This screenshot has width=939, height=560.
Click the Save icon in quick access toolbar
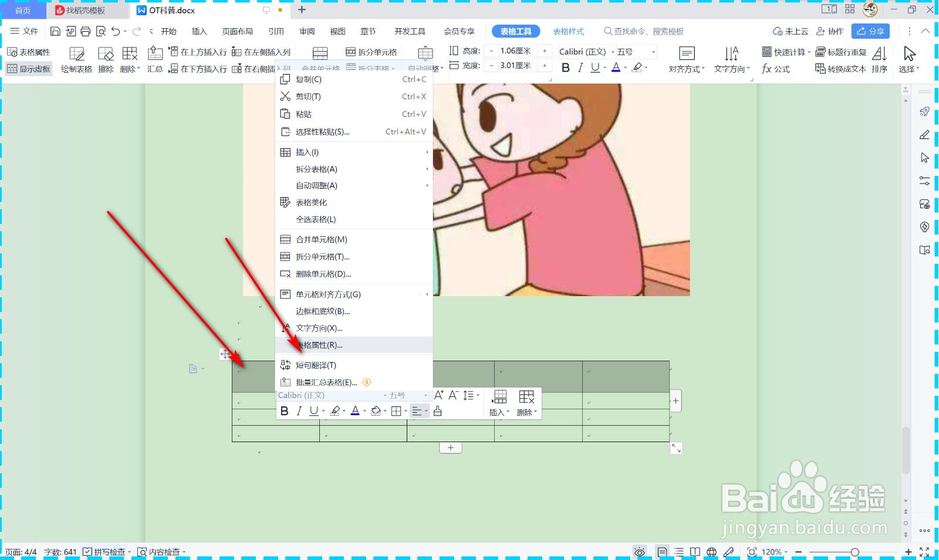click(x=55, y=31)
